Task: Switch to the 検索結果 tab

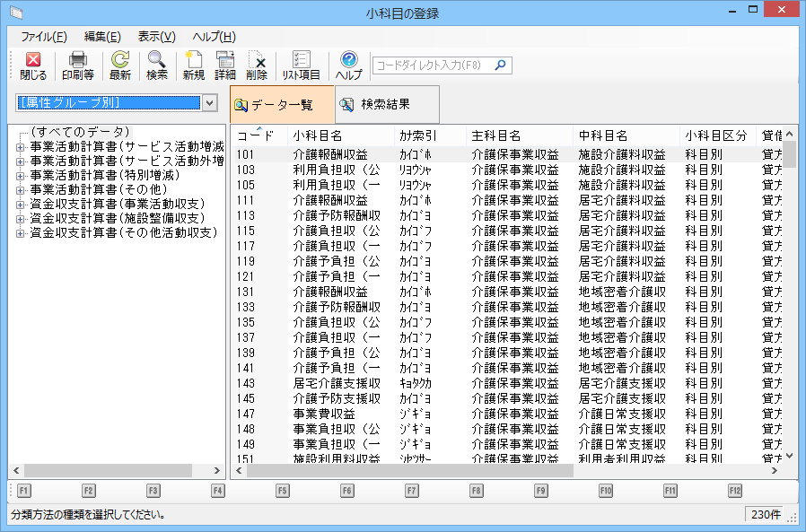Action: pyautogui.click(x=386, y=105)
